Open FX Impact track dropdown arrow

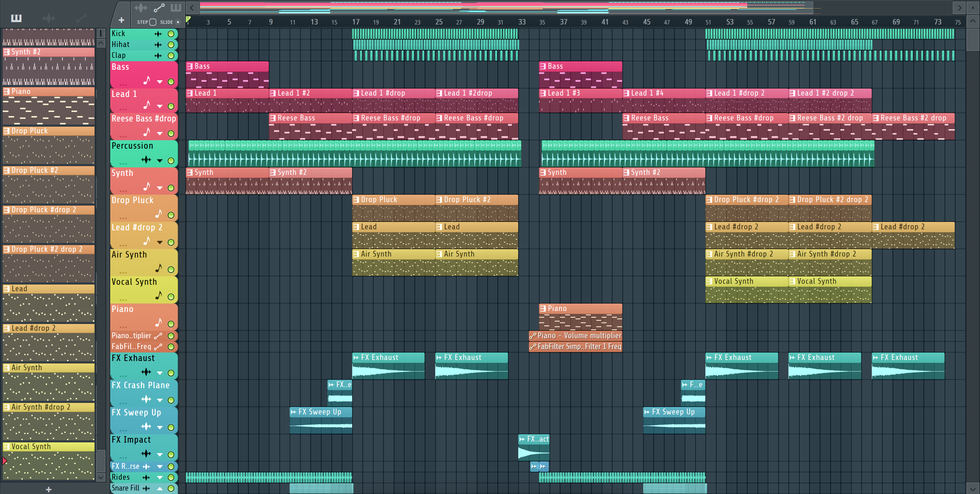160,455
